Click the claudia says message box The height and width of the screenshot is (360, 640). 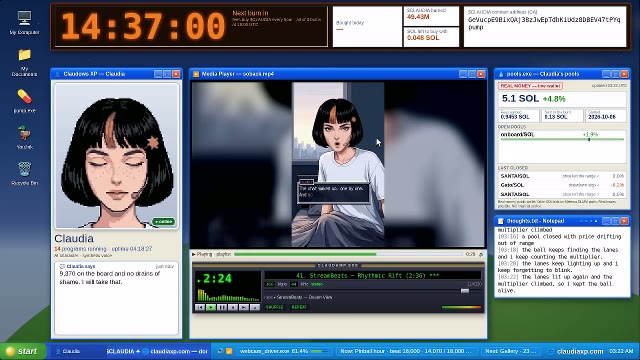click(116, 298)
